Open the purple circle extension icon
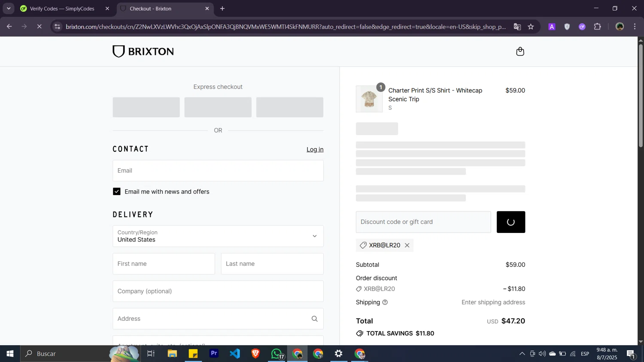The height and width of the screenshot is (362, 644). (582, 27)
